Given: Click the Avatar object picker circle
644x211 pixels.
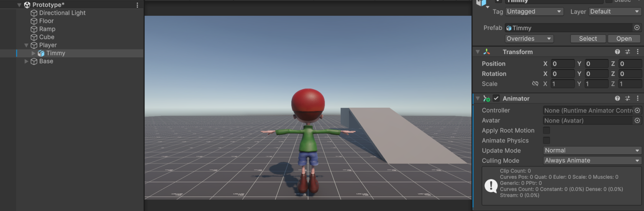Looking at the screenshot, I should pos(637,120).
